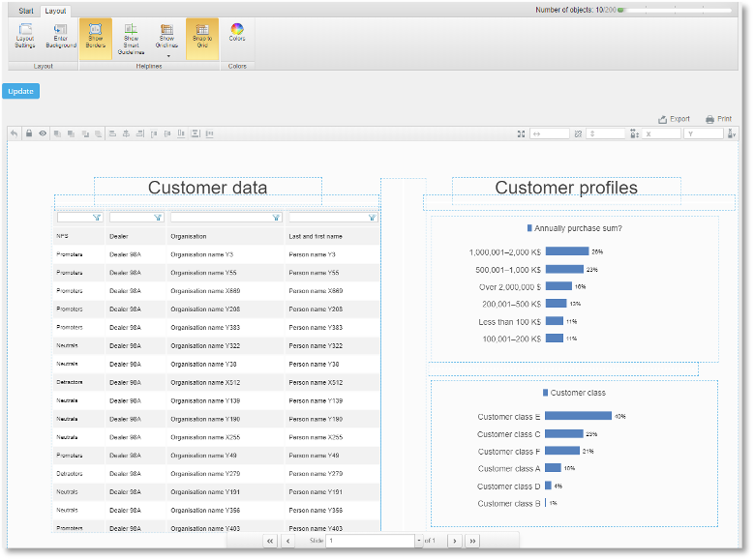Image resolution: width=754 pixels, height=560 pixels.
Task: Switch to the Start tab
Action: pyautogui.click(x=26, y=11)
